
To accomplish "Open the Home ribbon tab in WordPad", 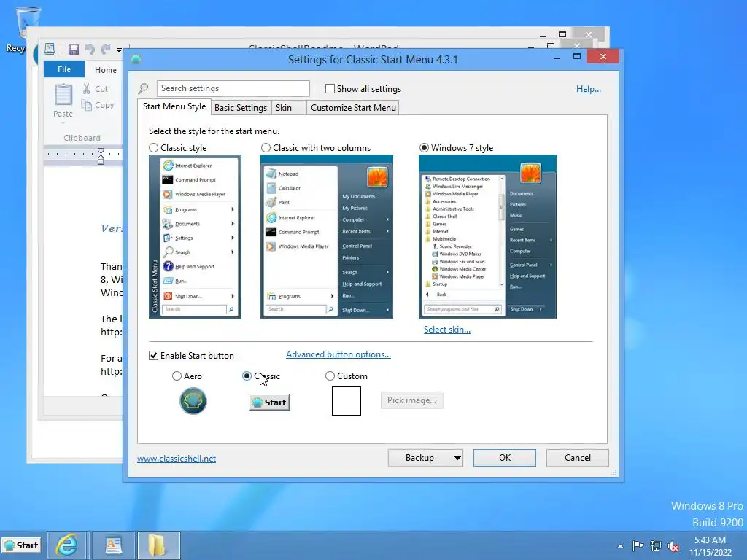I will [x=105, y=70].
